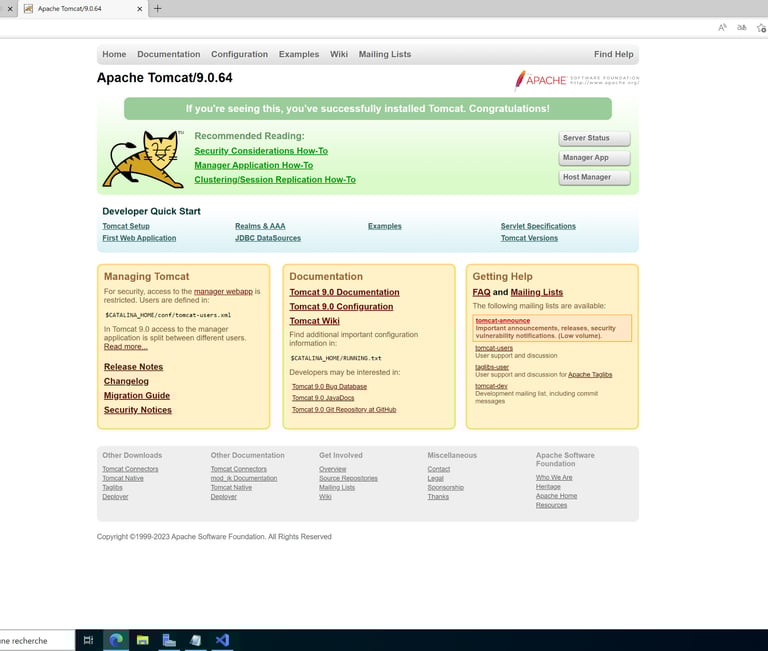Open Realms & AAA link

260,226
